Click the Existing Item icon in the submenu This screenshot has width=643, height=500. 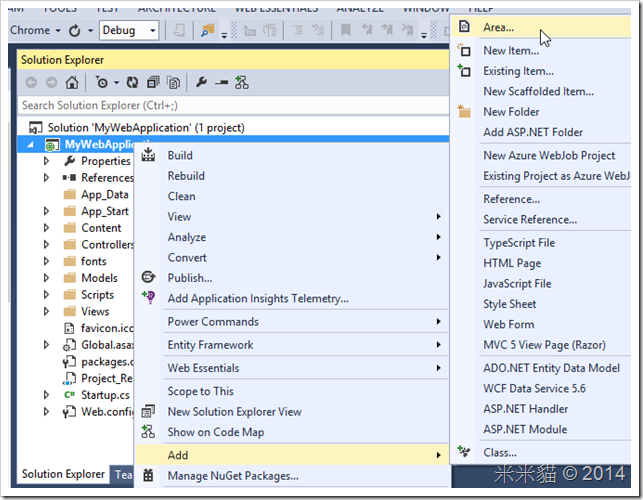[x=464, y=71]
